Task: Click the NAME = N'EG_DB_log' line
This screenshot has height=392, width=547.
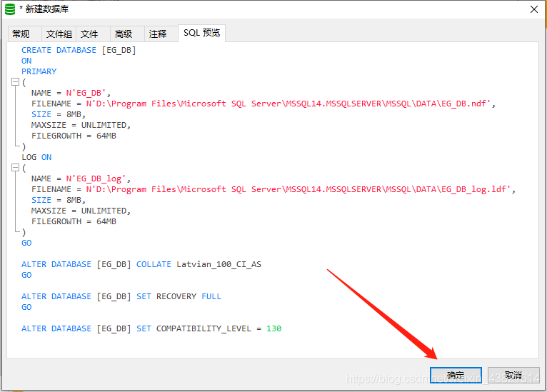Action: (x=81, y=179)
